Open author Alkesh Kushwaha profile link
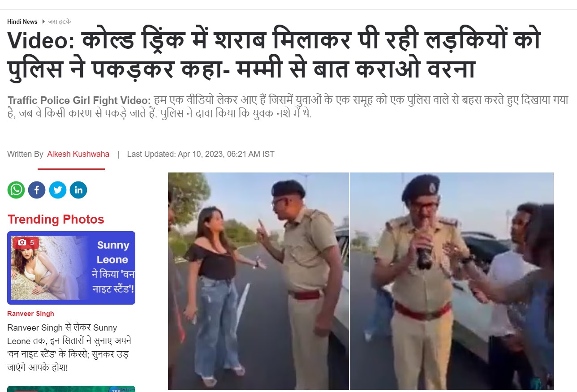The width and height of the screenshot is (577, 392). coord(78,154)
